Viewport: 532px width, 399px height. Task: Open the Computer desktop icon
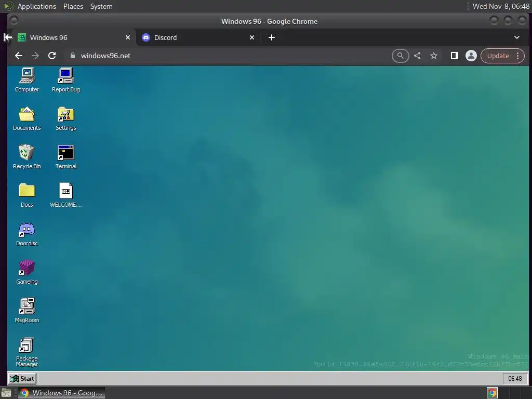[27, 80]
